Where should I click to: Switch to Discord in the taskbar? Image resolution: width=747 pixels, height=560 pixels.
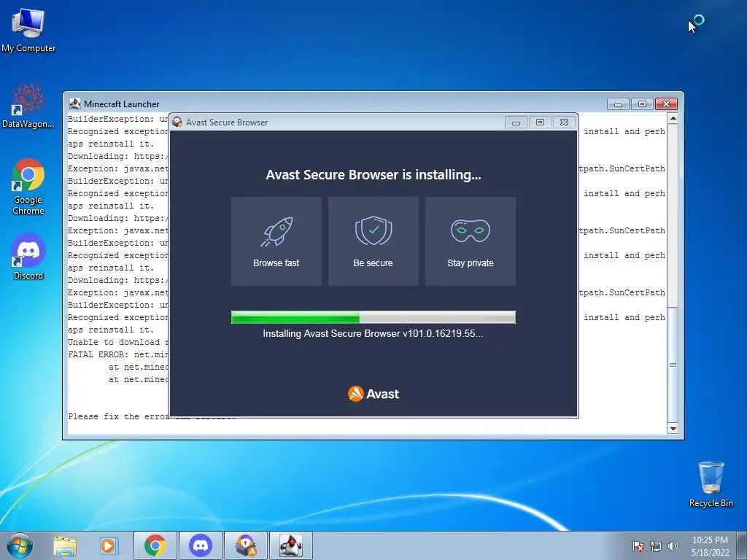pyautogui.click(x=201, y=545)
